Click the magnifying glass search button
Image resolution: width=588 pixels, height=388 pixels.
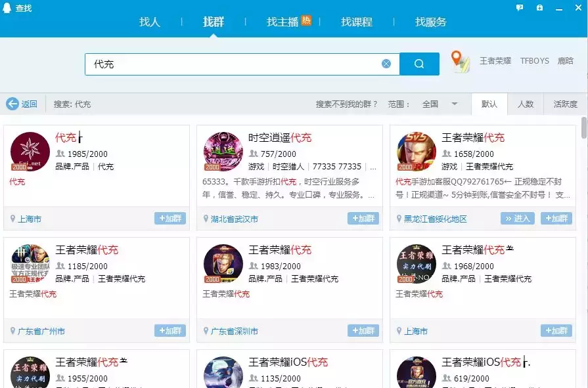point(418,63)
